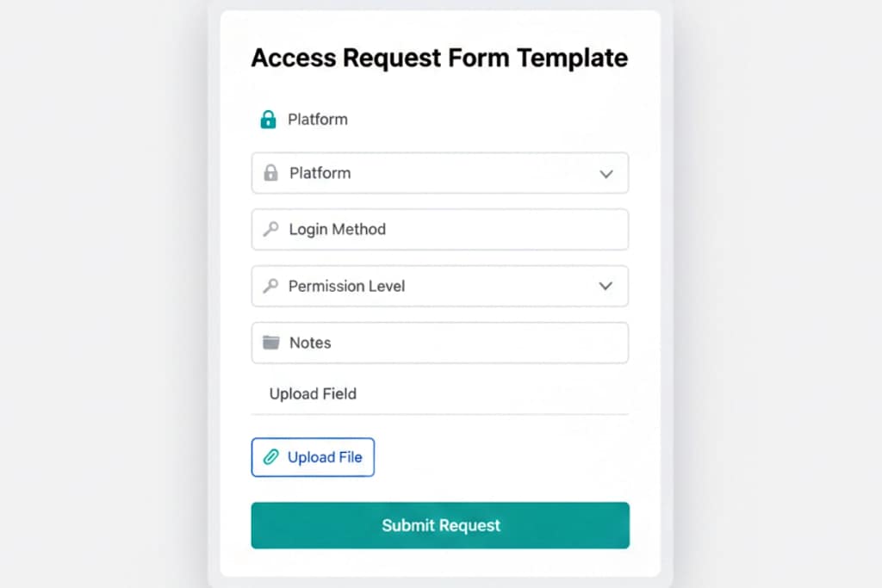Click the Upload Field section label
Screen dimensions: 882x588
(311, 393)
